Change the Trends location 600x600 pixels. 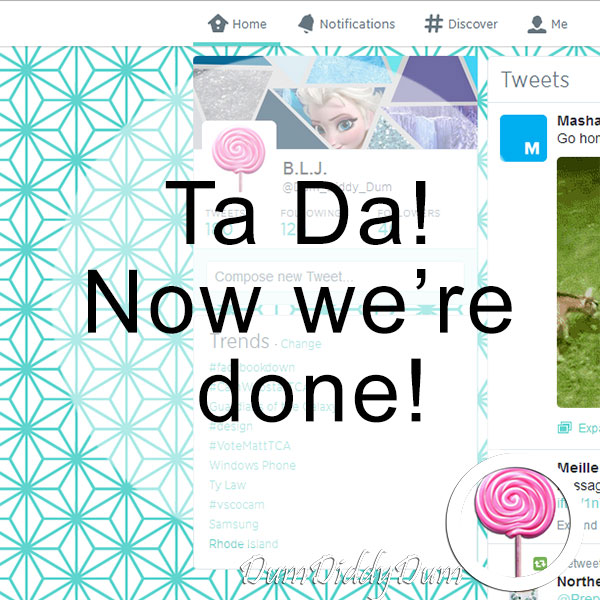[x=301, y=344]
